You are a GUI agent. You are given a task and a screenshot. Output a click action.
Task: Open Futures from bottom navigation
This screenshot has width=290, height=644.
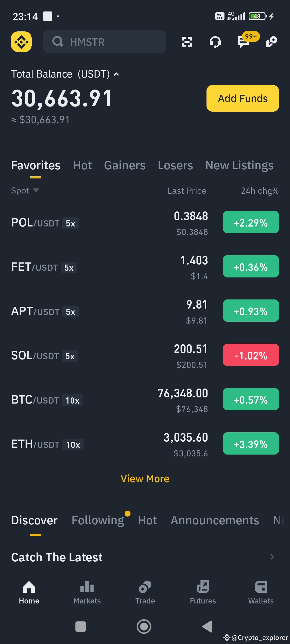tap(203, 592)
